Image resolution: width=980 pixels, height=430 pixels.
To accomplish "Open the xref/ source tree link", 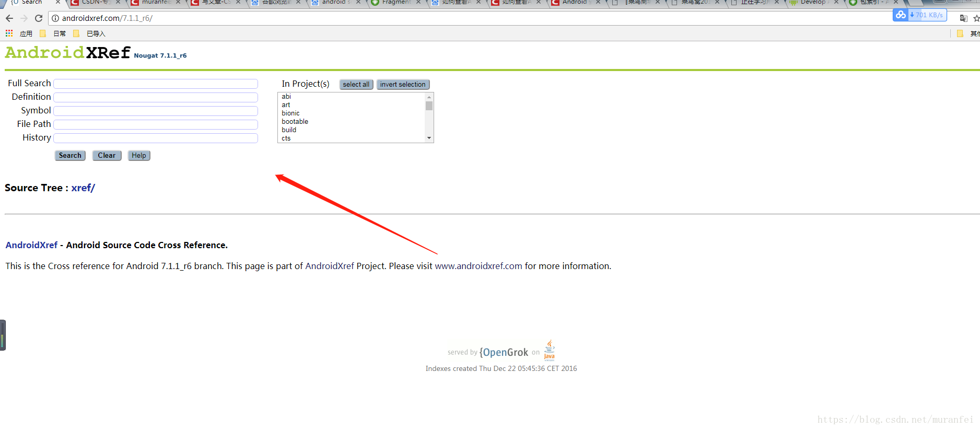I will (x=83, y=188).
